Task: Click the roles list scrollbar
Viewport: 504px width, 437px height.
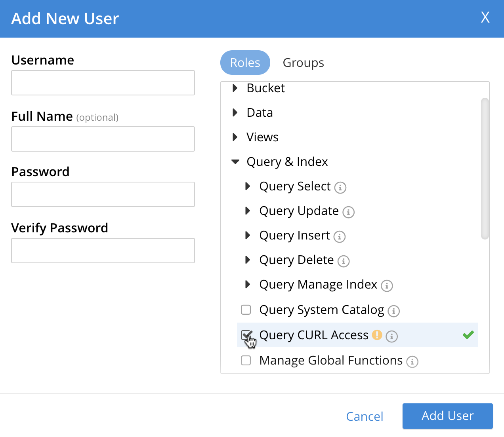Action: click(x=485, y=169)
